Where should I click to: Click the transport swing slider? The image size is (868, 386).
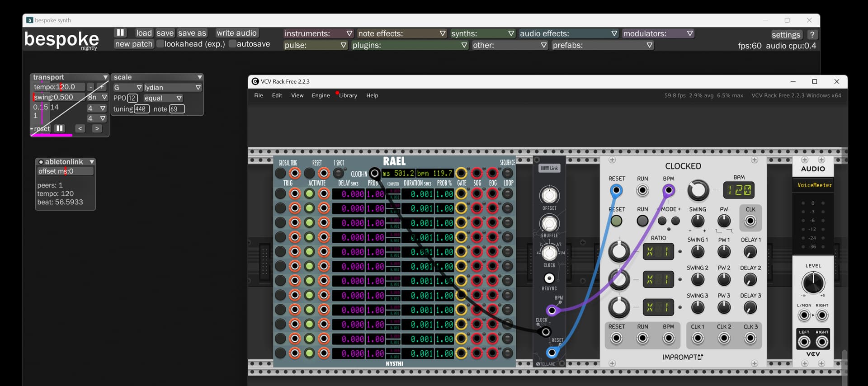59,97
